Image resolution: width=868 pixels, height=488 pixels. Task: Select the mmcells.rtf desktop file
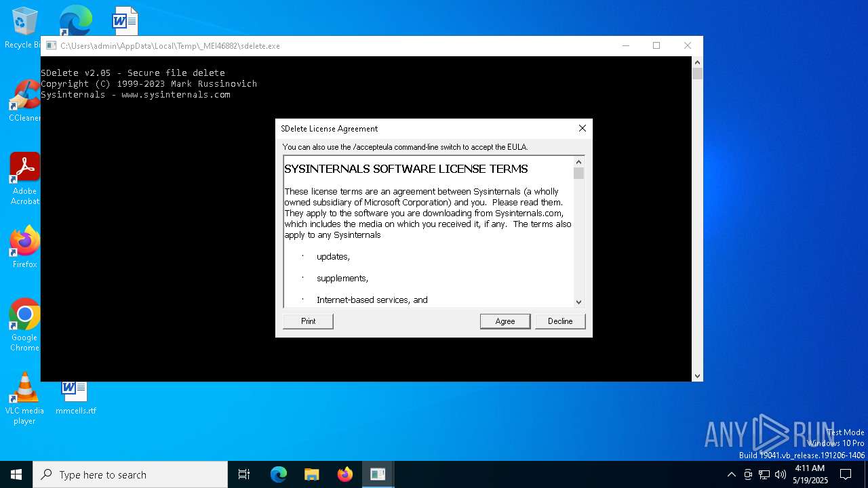click(75, 397)
